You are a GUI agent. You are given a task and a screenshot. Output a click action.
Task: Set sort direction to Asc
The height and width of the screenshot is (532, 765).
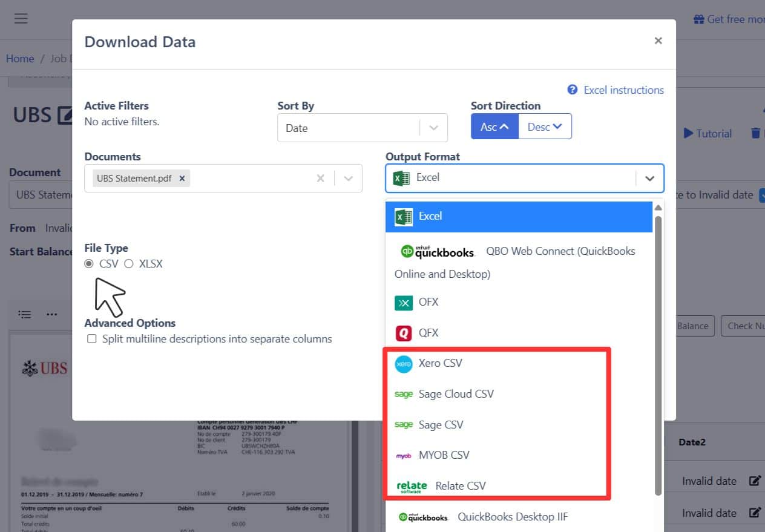point(494,126)
